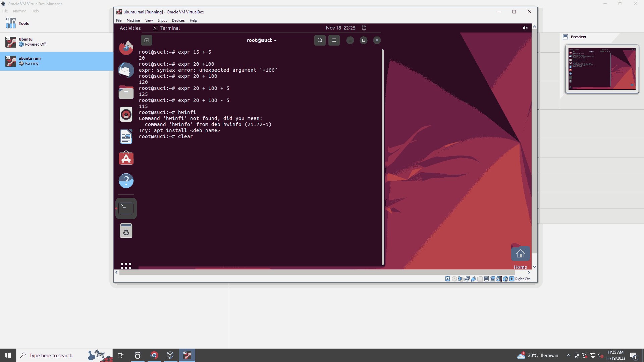Show hidden system tray icons

coord(568,355)
